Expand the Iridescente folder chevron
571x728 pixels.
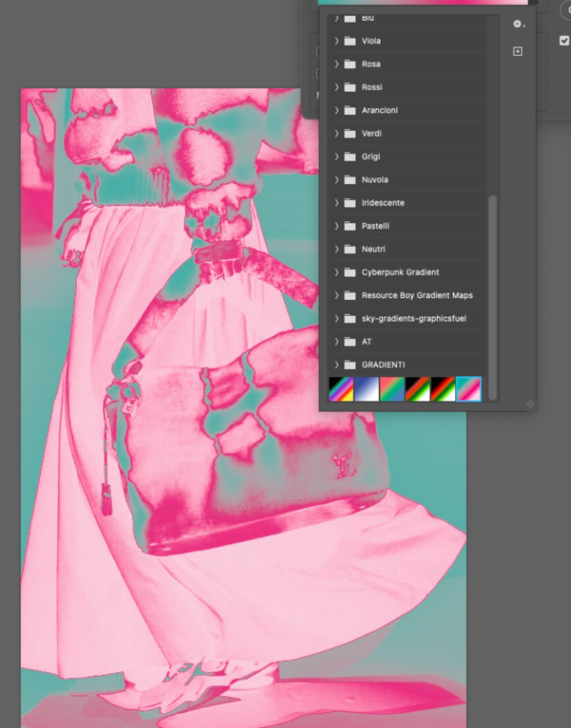(x=337, y=203)
